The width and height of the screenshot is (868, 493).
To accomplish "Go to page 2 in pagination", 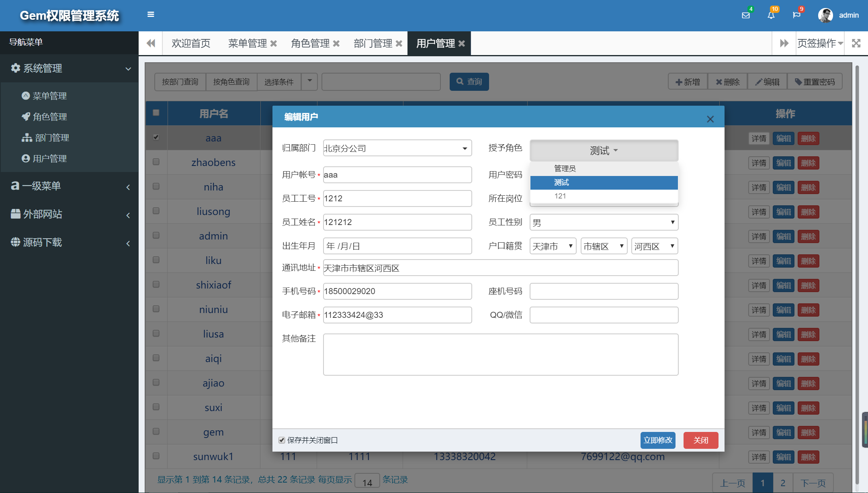I will pyautogui.click(x=782, y=482).
